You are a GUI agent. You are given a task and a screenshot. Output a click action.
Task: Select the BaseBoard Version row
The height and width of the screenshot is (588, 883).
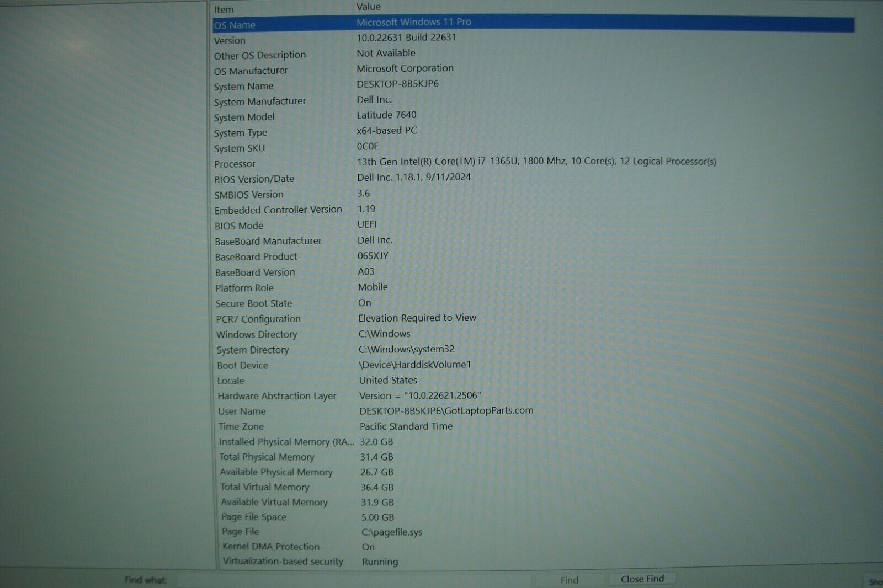coord(533,272)
